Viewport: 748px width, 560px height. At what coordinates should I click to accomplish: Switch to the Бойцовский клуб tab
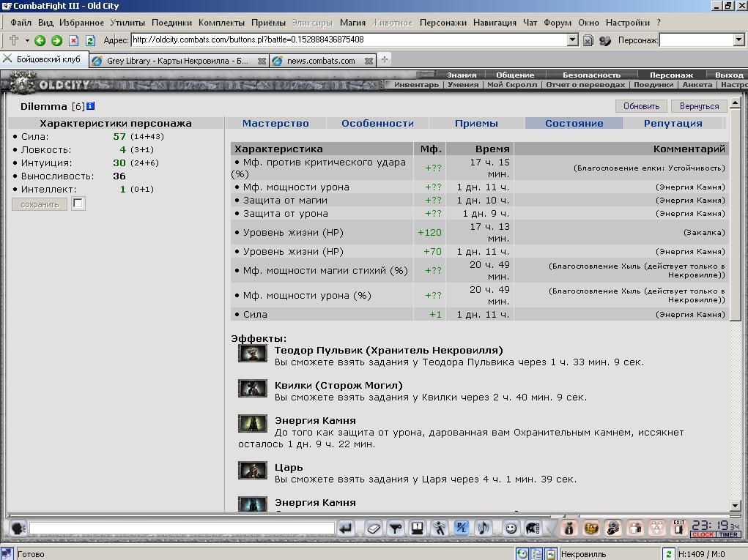click(45, 59)
